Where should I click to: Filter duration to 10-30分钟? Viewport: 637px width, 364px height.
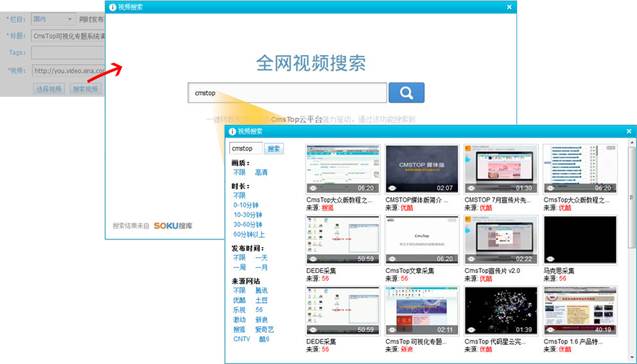point(247,215)
